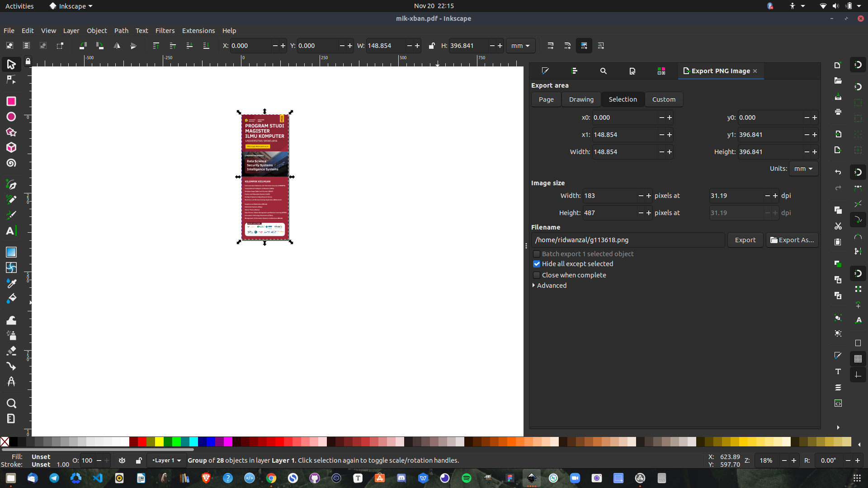This screenshot has height=488, width=868.
Task: Click the Export As... button
Action: coord(792,240)
